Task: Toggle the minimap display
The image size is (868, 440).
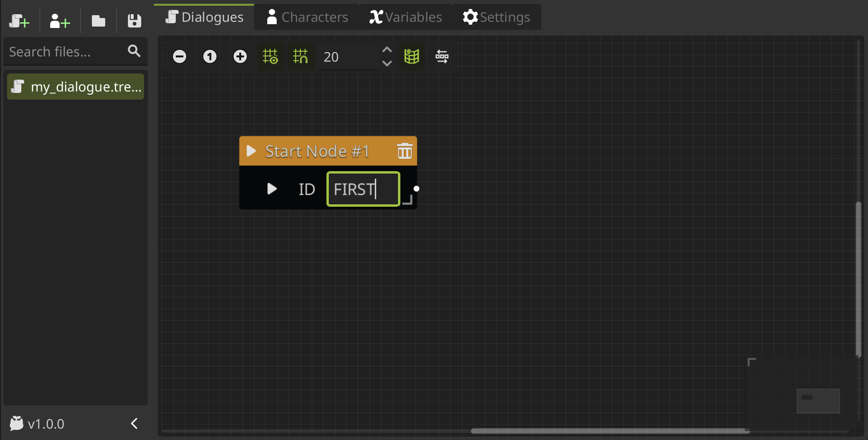Action: [412, 56]
